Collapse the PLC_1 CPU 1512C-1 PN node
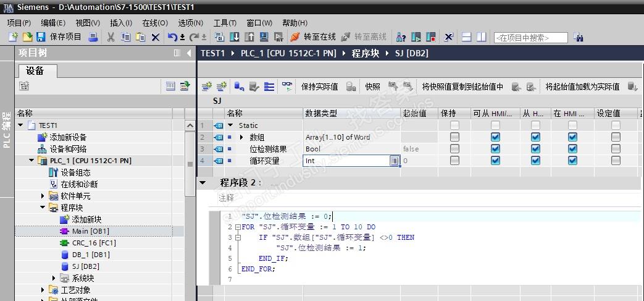Screen dimensions: 644x301 click(31, 160)
